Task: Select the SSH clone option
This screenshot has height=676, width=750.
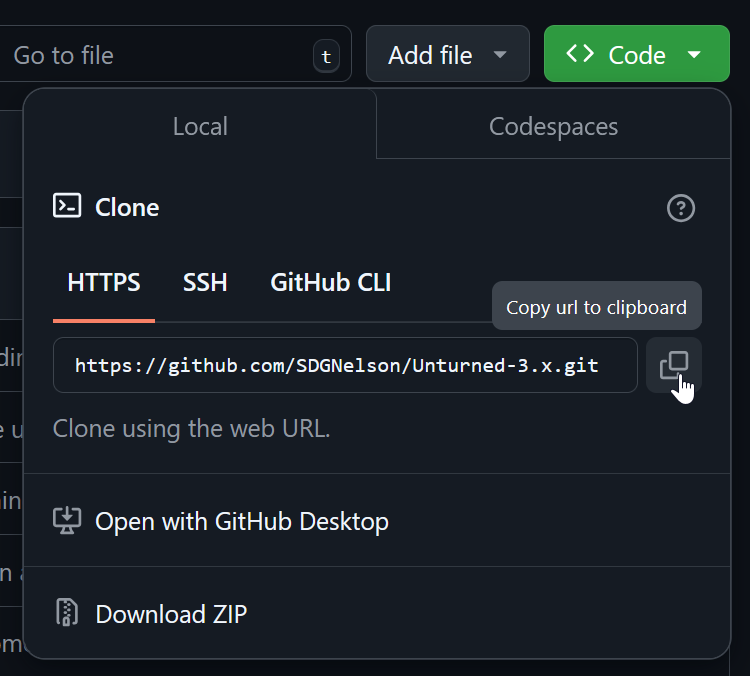Action: tap(205, 282)
